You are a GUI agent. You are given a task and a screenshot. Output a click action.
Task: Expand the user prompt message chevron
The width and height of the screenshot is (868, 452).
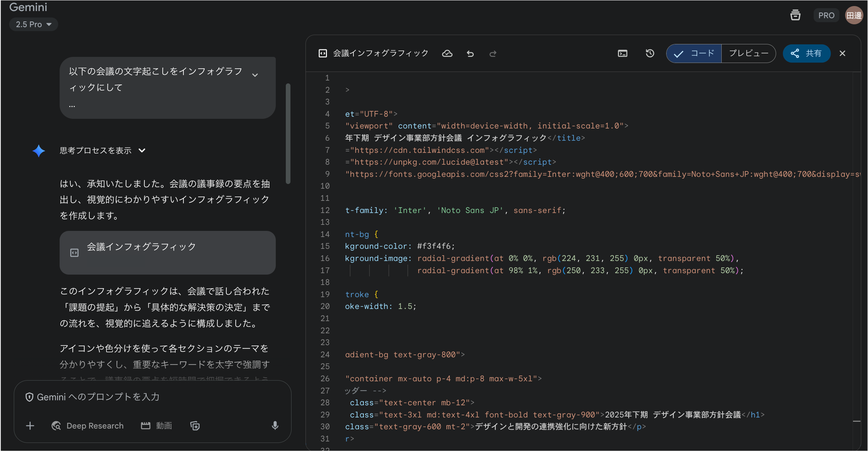pos(255,75)
